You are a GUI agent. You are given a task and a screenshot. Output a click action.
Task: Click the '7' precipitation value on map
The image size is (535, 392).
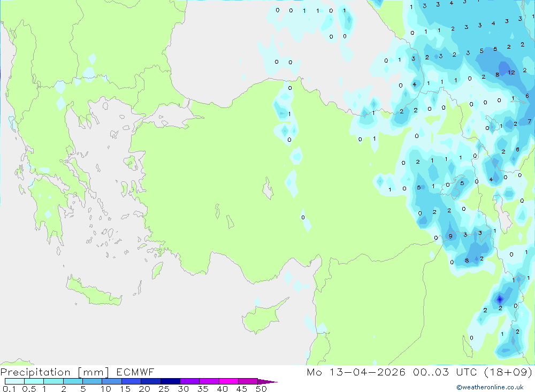click(x=529, y=121)
